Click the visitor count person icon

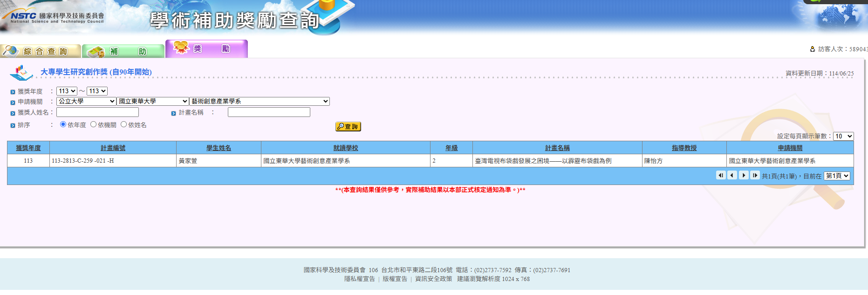click(813, 49)
